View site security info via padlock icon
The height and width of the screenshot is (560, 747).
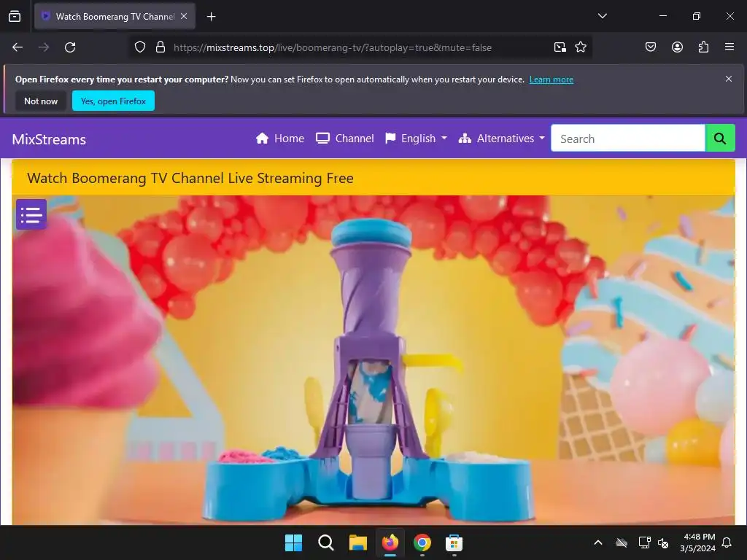pos(160,47)
